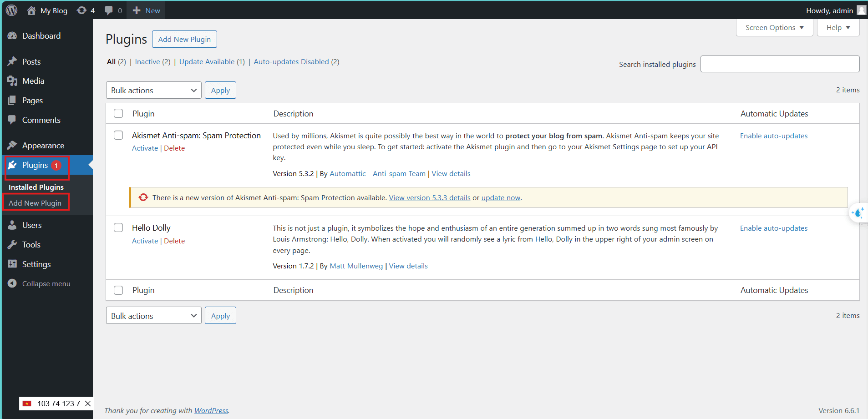Image resolution: width=868 pixels, height=419 pixels.
Task: Open Add New Plugin in sidebar submenu
Action: click(35, 203)
